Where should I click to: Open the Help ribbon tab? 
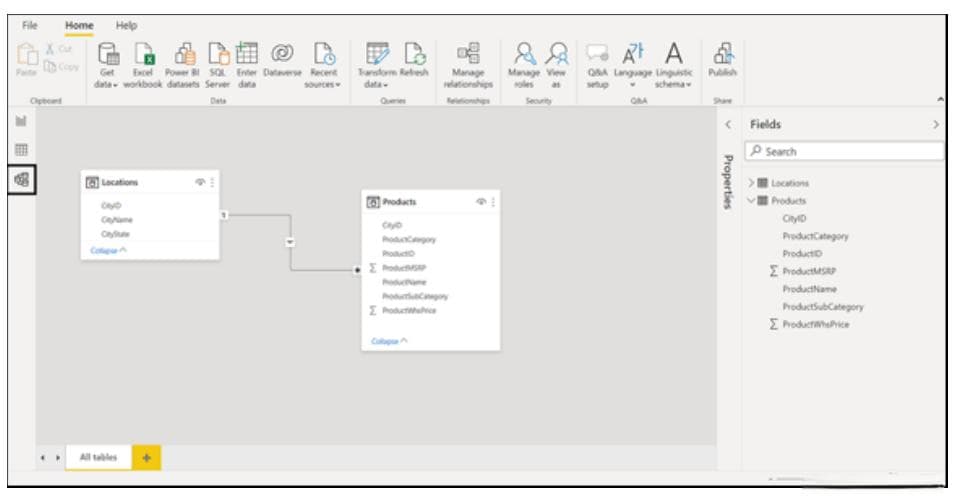126,25
